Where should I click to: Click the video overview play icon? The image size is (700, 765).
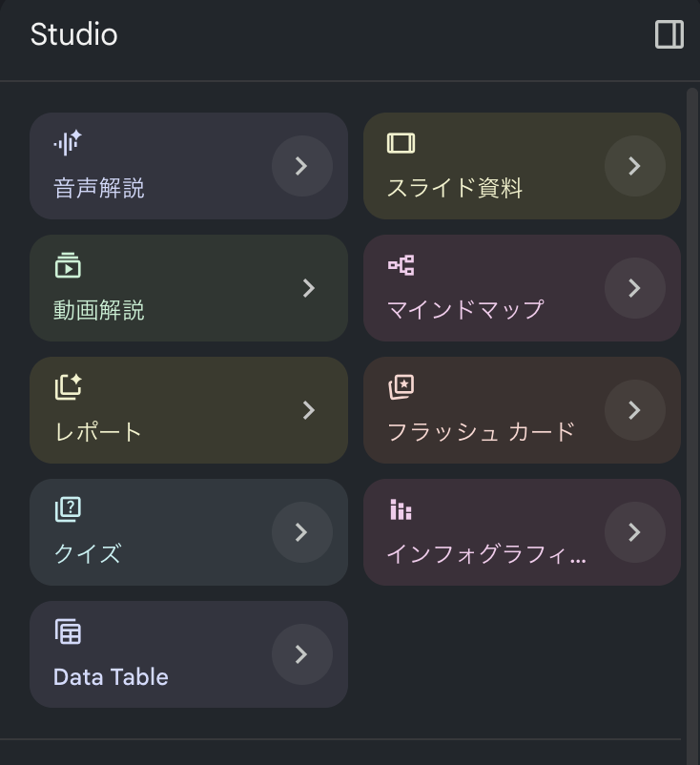pyautogui.click(x=68, y=265)
